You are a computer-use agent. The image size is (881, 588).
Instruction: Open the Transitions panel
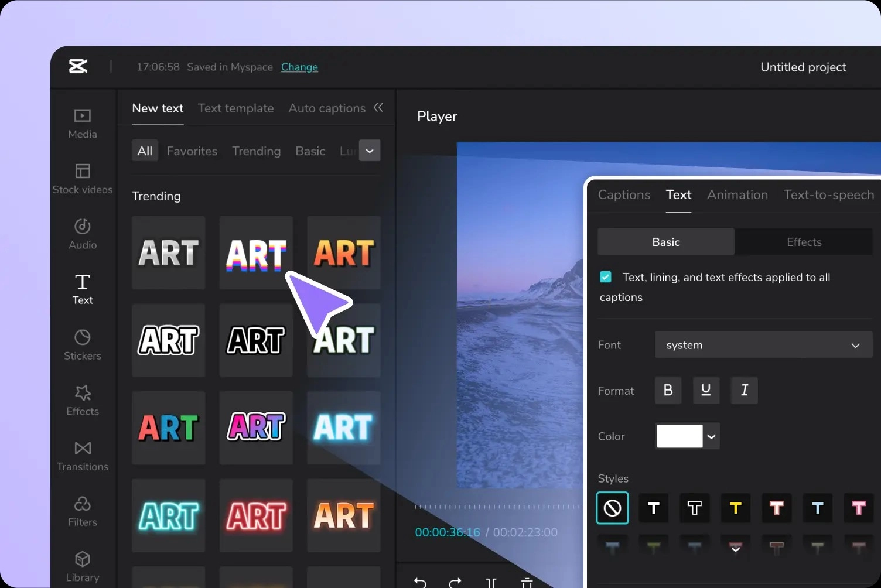[x=83, y=456]
